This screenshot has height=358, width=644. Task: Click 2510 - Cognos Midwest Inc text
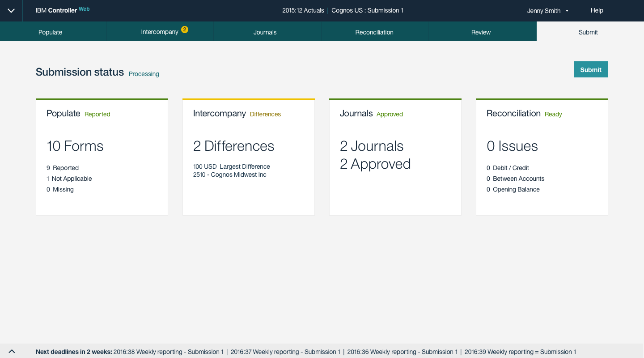(x=230, y=175)
